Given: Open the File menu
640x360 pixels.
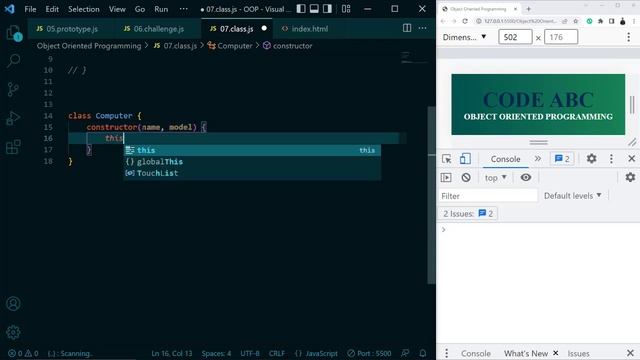Looking at the screenshot, I should (30, 9).
